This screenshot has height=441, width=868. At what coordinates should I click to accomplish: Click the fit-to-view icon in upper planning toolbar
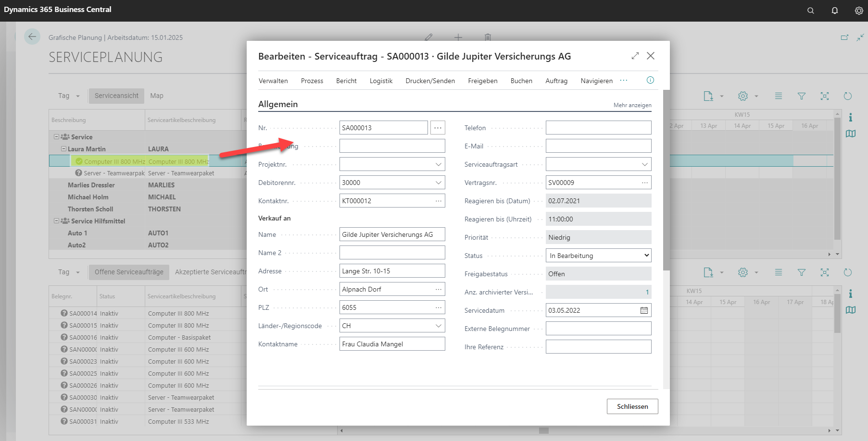click(825, 96)
